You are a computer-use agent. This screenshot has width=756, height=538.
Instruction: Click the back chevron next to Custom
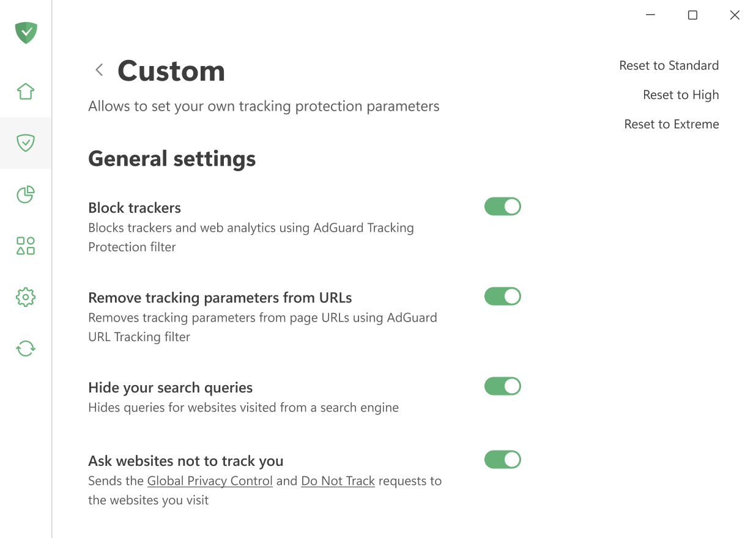(99, 70)
